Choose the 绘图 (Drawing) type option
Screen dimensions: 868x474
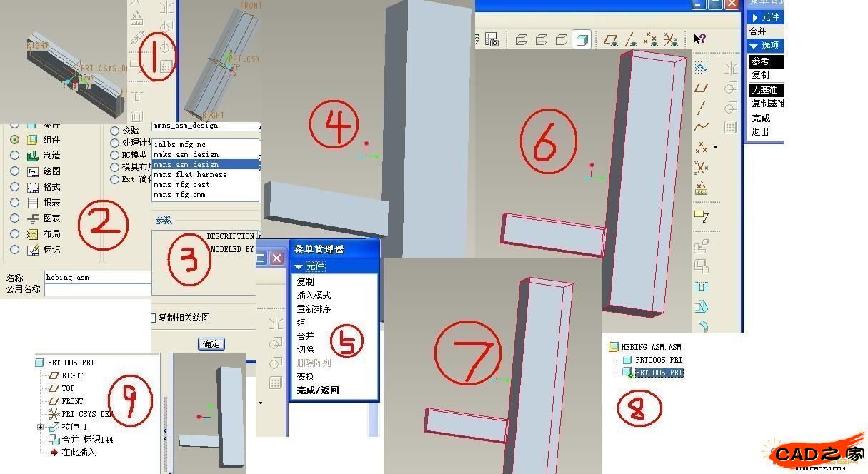coord(14,171)
